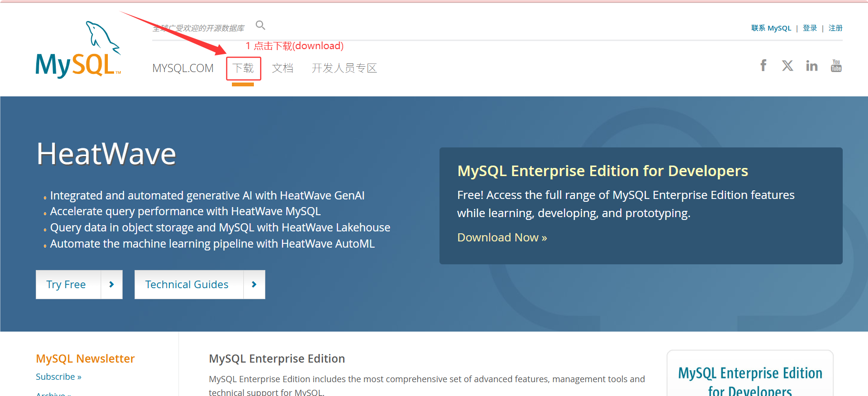Screen dimensions: 868x396
Task: Click the search magnifier icon
Action: click(x=261, y=25)
